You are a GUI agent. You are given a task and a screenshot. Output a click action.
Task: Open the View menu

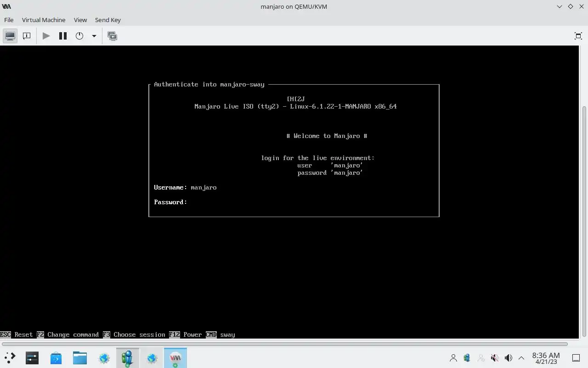click(80, 20)
